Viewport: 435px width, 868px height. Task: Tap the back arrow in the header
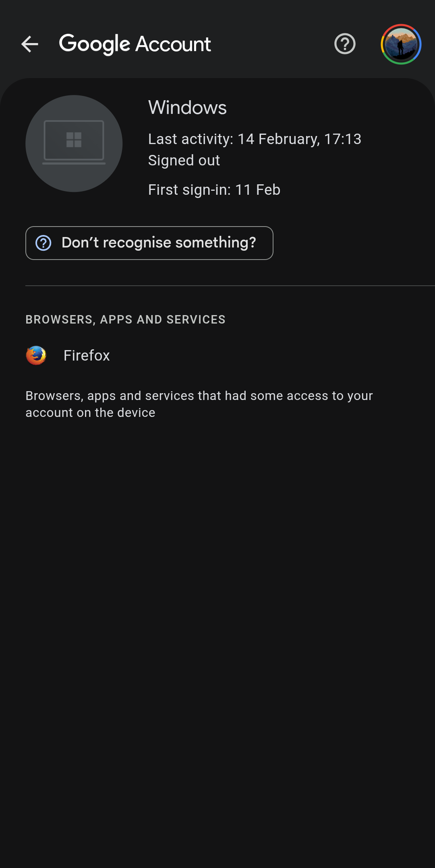(30, 44)
